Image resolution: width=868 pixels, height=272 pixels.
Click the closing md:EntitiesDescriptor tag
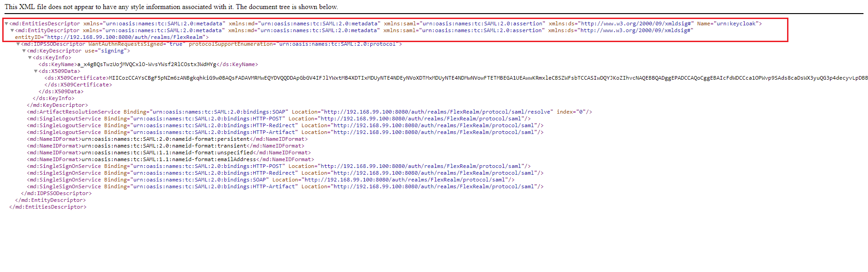47,207
